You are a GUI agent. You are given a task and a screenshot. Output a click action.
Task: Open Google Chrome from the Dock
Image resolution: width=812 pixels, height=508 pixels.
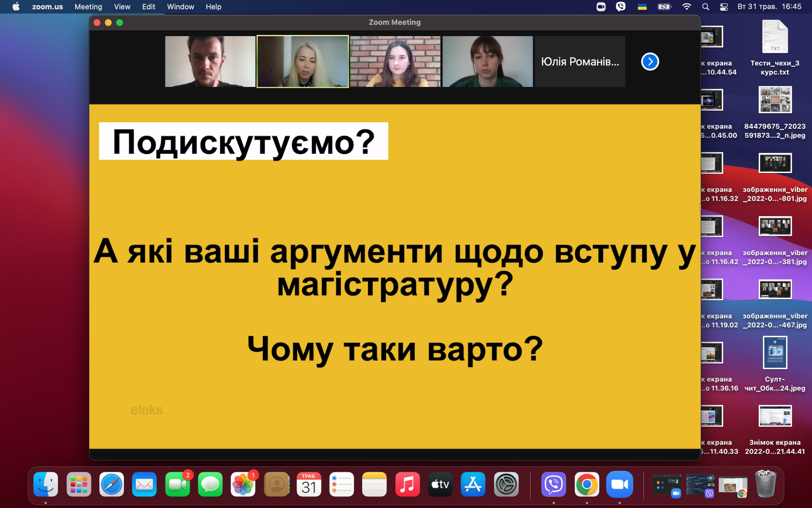pos(587,484)
